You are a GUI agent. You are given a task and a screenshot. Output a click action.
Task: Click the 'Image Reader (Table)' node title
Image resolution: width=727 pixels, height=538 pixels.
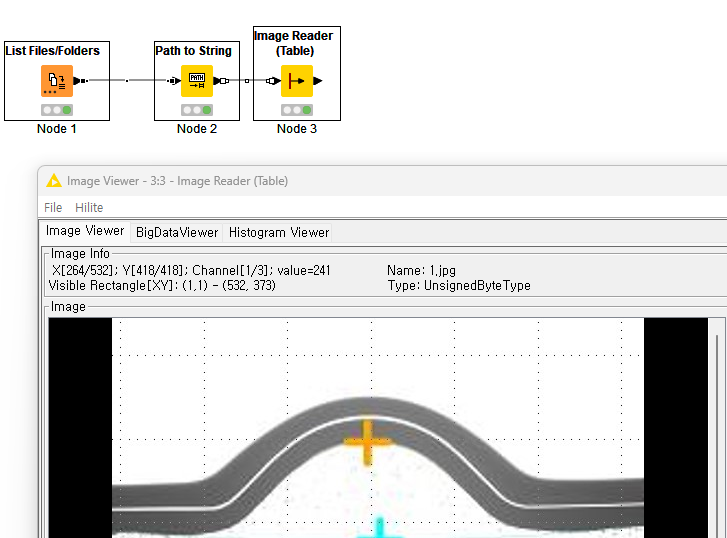293,43
